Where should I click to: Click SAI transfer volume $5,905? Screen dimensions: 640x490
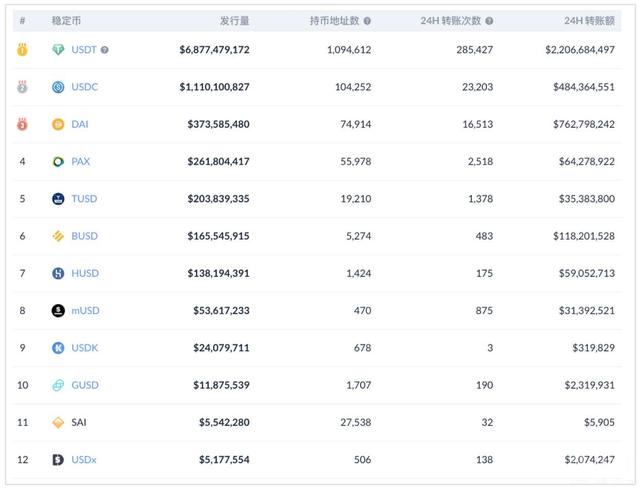click(x=599, y=422)
